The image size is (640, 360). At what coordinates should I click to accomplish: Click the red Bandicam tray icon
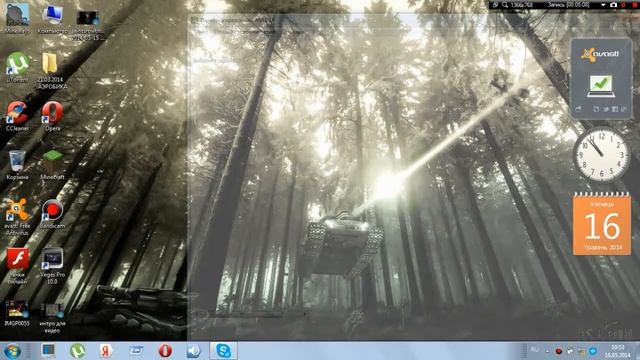[559, 351]
